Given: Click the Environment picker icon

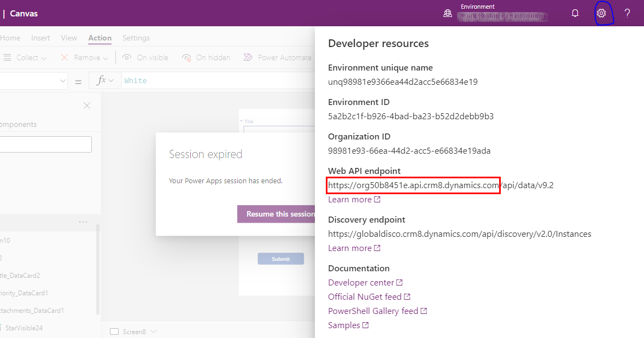Looking at the screenshot, I should pos(448,14).
